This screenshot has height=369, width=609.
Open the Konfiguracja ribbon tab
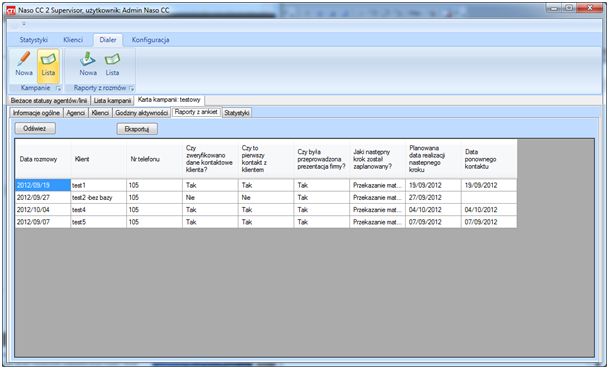tap(150, 40)
